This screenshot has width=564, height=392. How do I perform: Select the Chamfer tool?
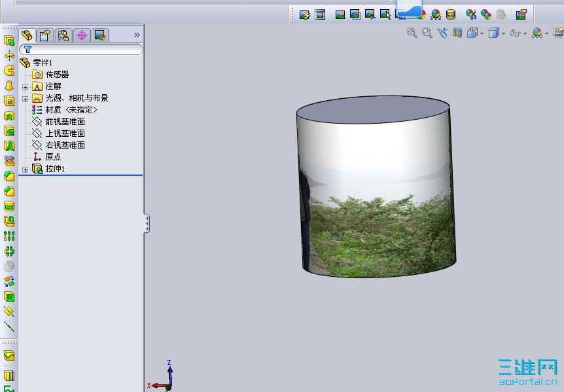point(9,191)
